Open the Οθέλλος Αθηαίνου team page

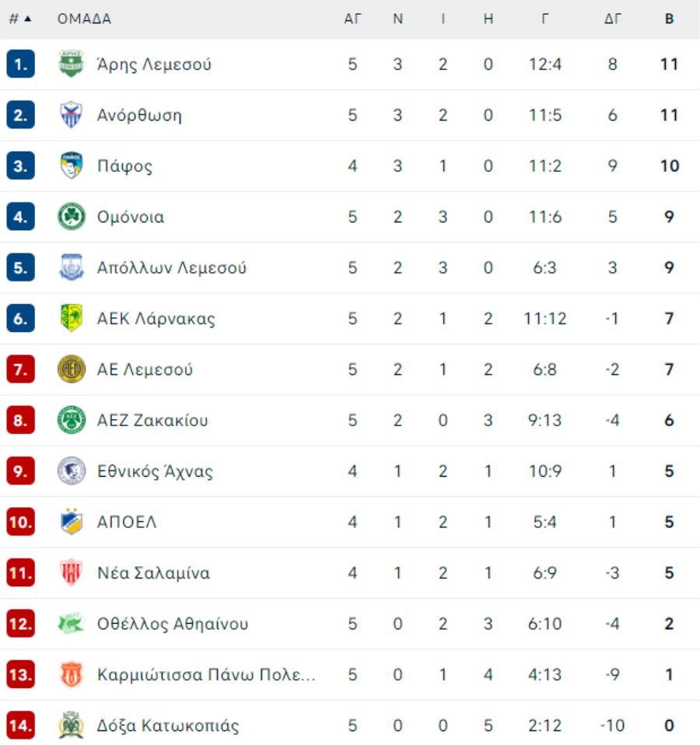tap(173, 624)
